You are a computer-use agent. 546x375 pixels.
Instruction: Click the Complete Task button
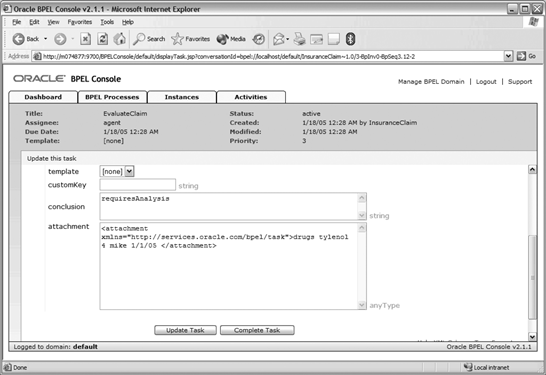click(257, 330)
